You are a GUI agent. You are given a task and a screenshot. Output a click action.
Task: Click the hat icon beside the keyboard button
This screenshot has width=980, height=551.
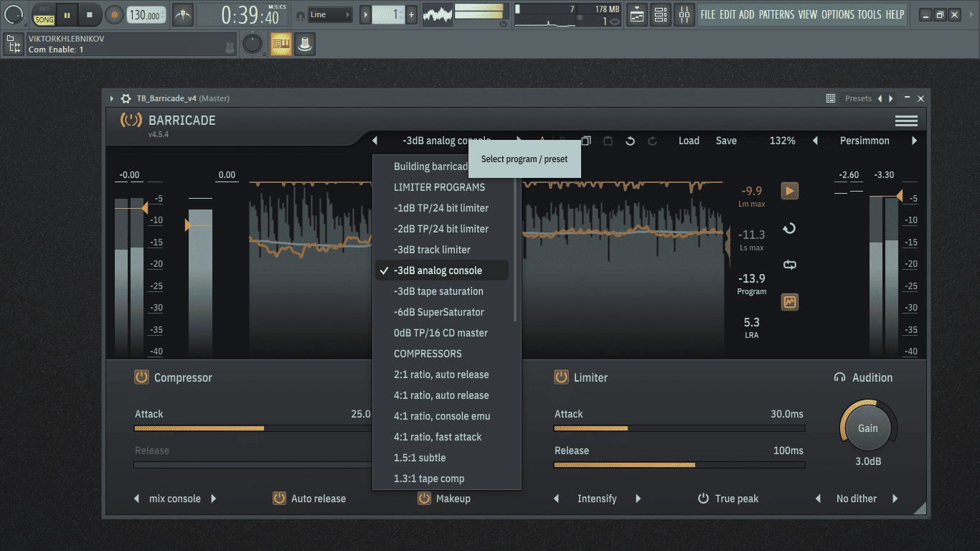(305, 44)
